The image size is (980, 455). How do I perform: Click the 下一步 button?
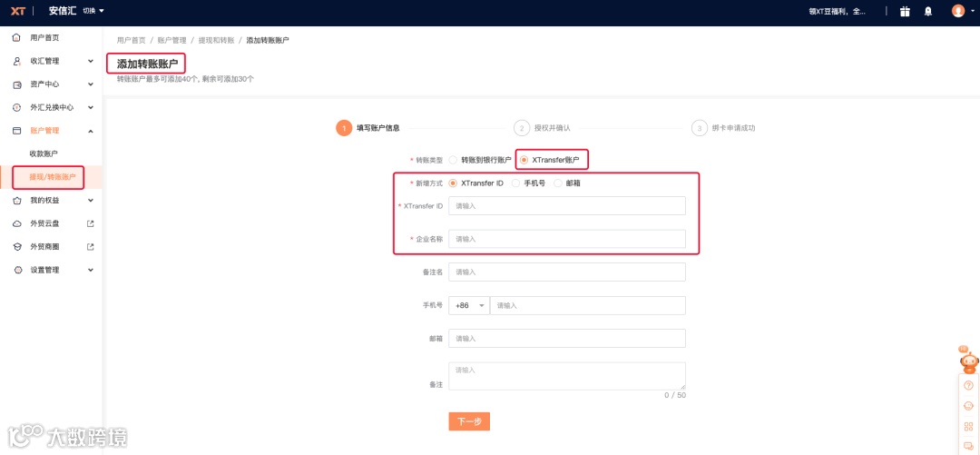(x=469, y=421)
